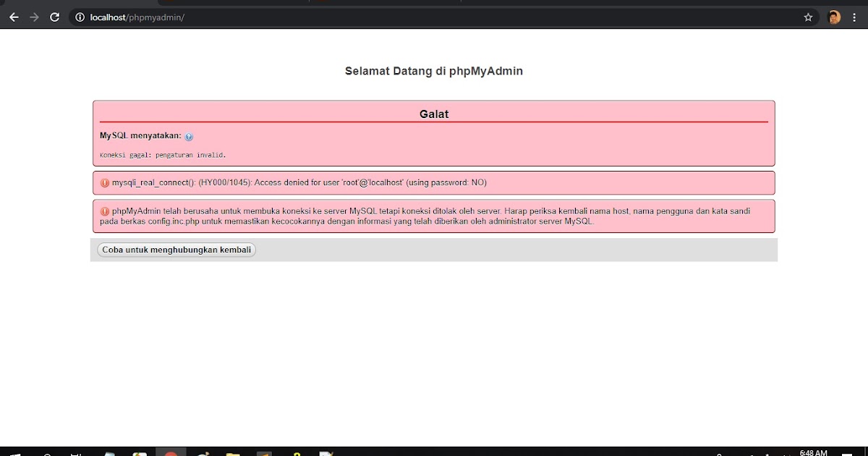Bookmark this page with the star icon
The width and height of the screenshot is (868, 456).
(x=808, y=17)
